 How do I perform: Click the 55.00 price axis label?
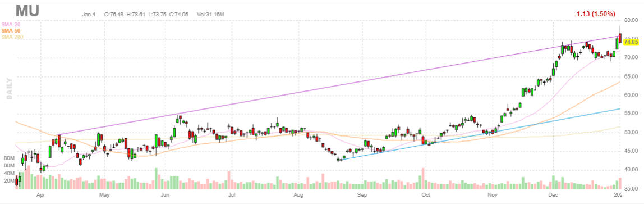[631, 114]
